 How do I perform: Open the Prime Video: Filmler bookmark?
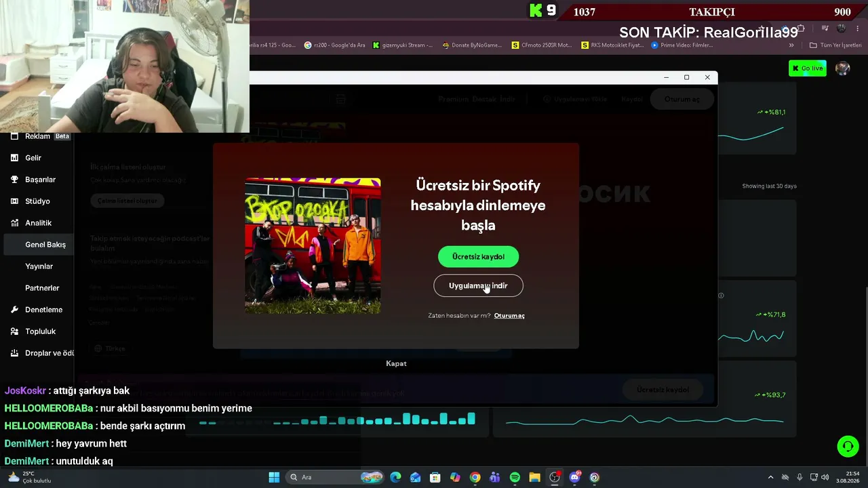pyautogui.click(x=682, y=45)
